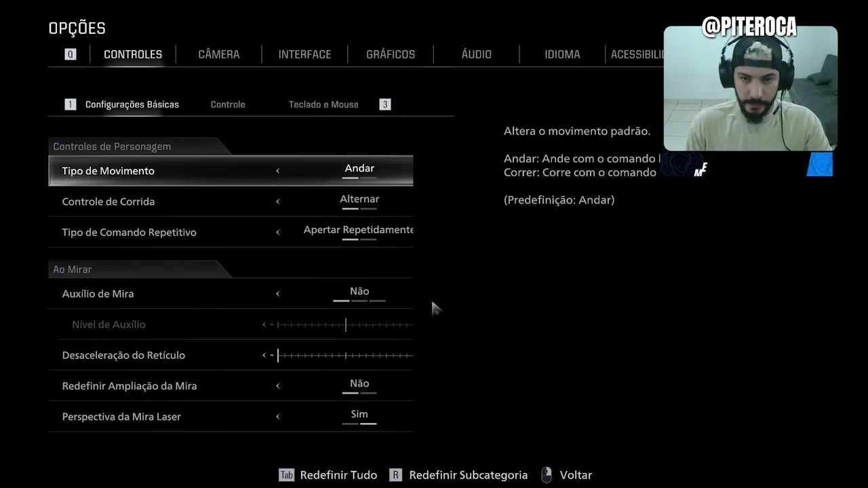Screen dimensions: 868x488
Task: Select Desaceleração do Retículo label
Action: [x=123, y=355]
